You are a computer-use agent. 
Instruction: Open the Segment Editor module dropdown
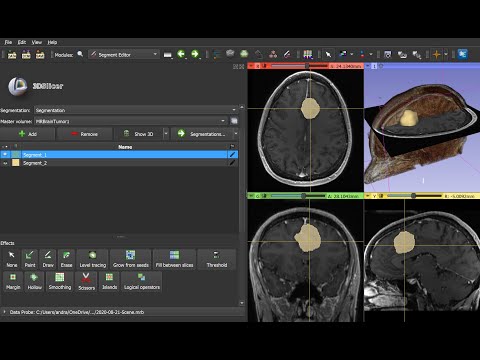tap(123, 54)
